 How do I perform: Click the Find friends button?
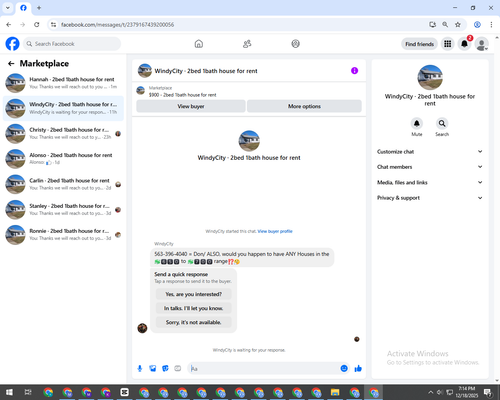419,44
